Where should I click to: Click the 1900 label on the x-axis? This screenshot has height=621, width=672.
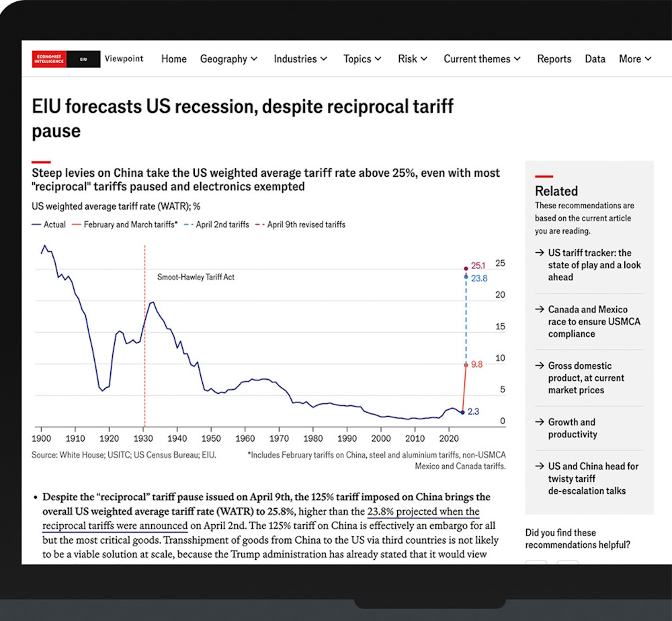[x=41, y=439]
